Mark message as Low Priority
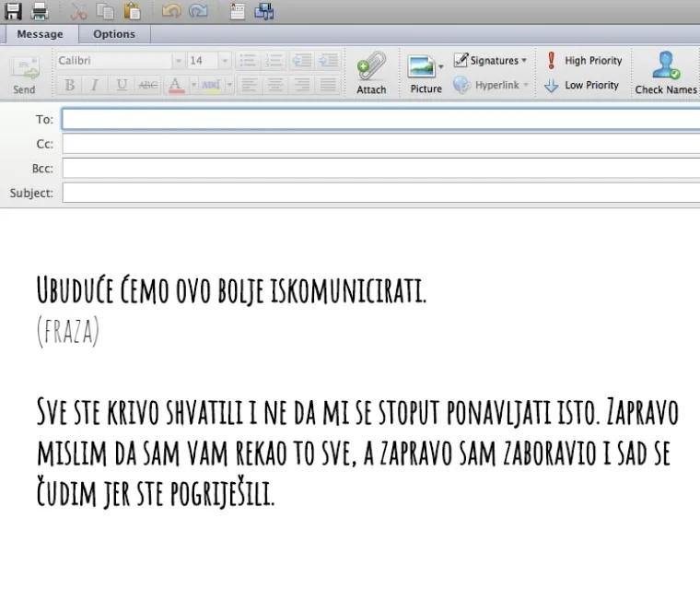The image size is (700, 601). coord(582,85)
